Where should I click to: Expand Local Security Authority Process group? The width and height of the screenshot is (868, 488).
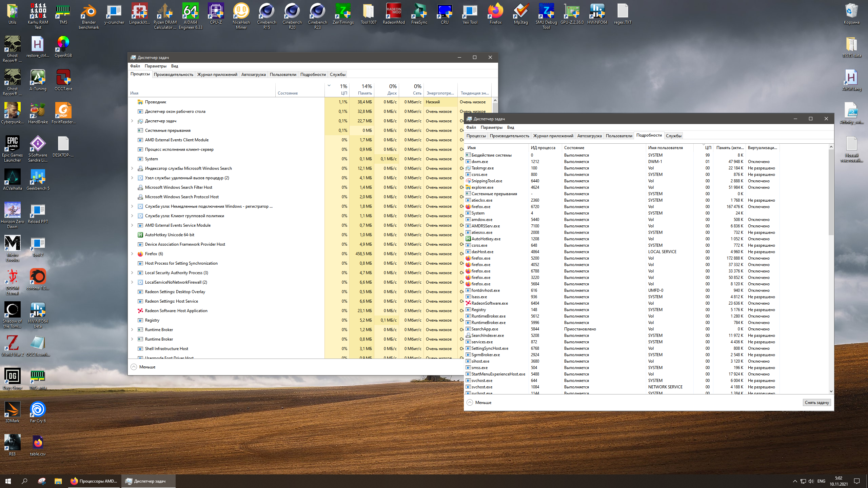(132, 273)
